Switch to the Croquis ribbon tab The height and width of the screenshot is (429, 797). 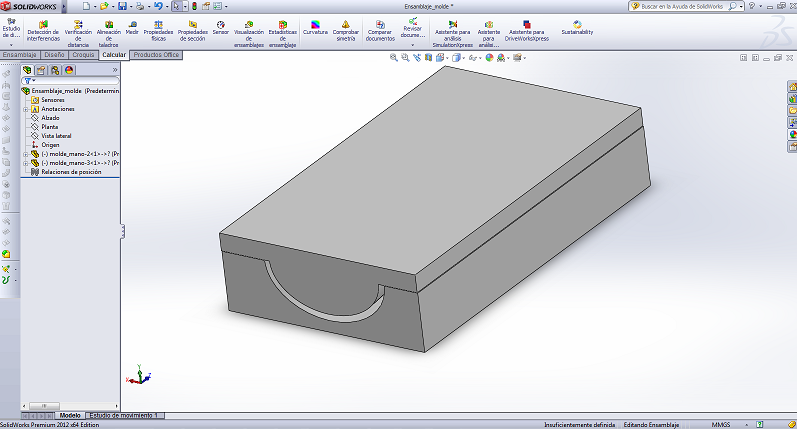pyautogui.click(x=83, y=55)
